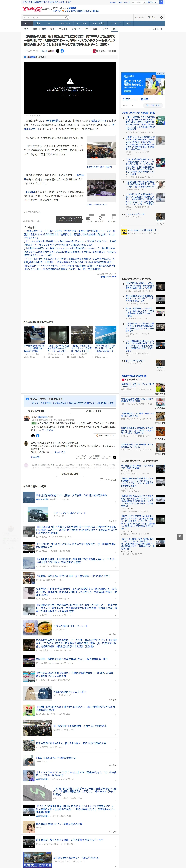Open トピックス一覧 link
The width and height of the screenshot is (186, 868).
point(155,29)
